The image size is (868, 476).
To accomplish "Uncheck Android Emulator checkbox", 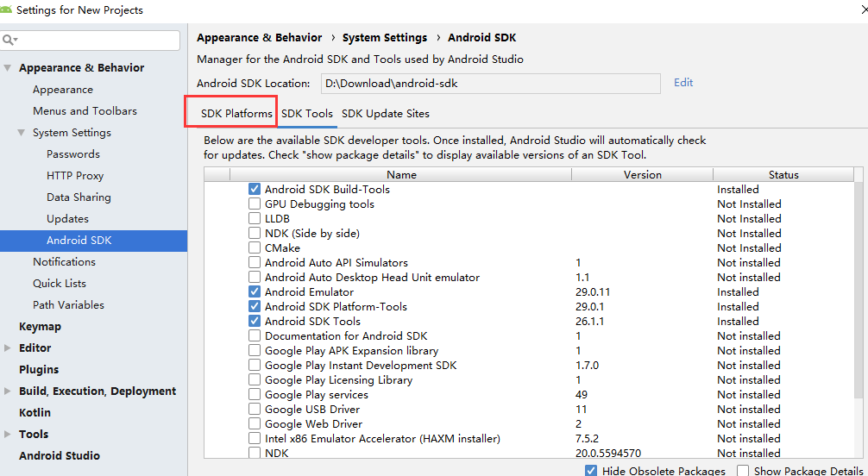I will (x=255, y=291).
